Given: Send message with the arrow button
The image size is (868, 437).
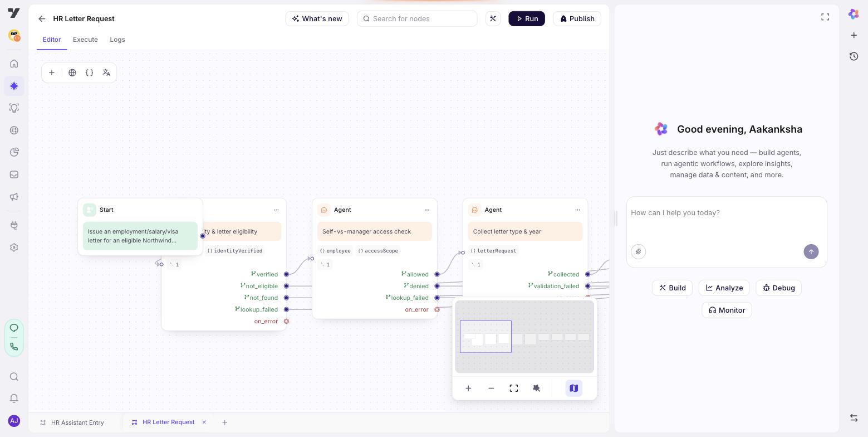Looking at the screenshot, I should (811, 251).
